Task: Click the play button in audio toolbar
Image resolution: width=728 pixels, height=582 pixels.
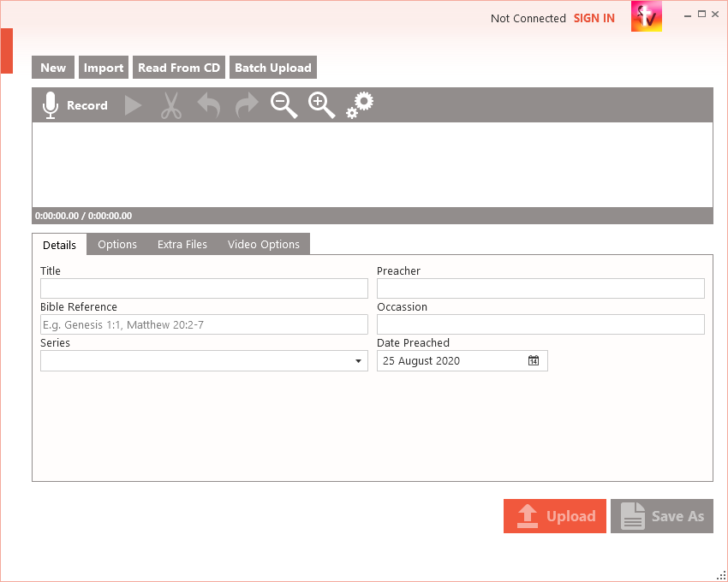Action: pos(134,105)
